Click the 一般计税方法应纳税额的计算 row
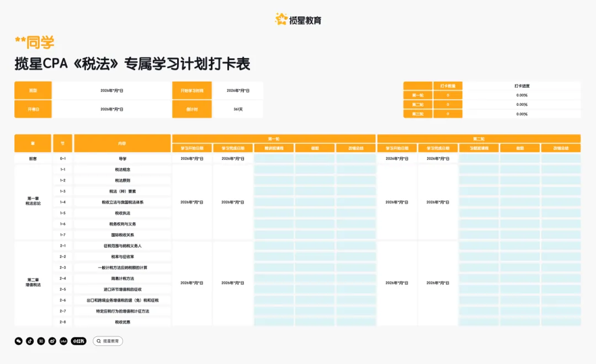Screen dimensions: 596x364 click(x=123, y=267)
